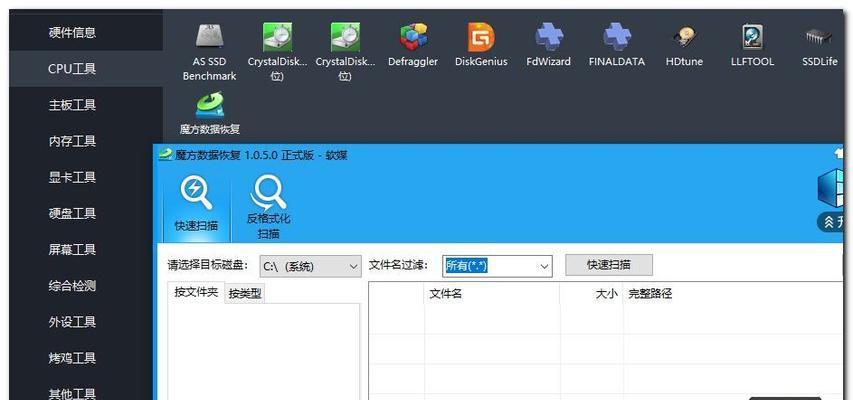The height and width of the screenshot is (400, 853).
Task: Open 综合检测 sidebar item
Action: tap(72, 285)
